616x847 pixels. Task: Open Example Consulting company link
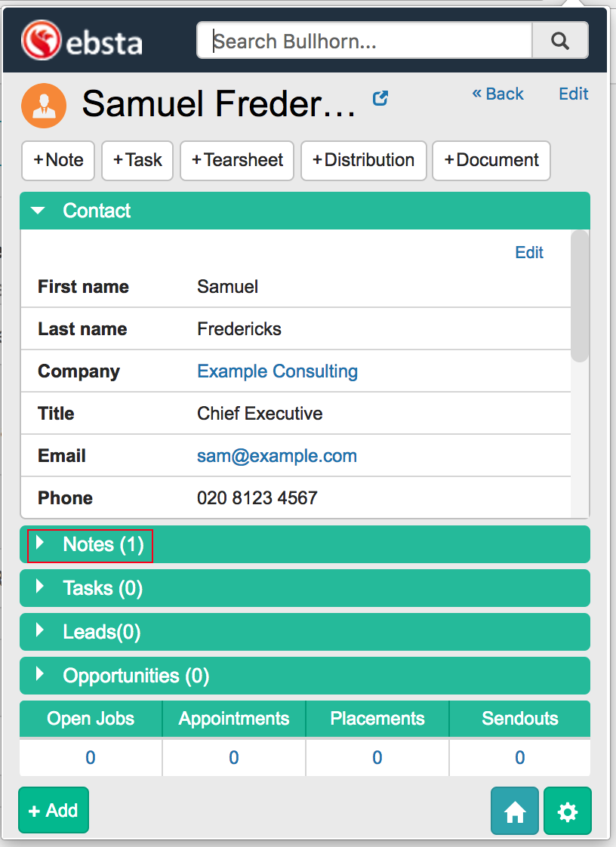point(277,371)
